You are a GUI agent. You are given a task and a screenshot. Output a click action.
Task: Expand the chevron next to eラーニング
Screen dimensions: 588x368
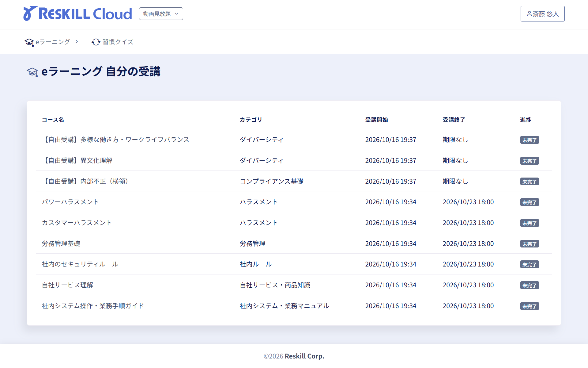click(77, 42)
